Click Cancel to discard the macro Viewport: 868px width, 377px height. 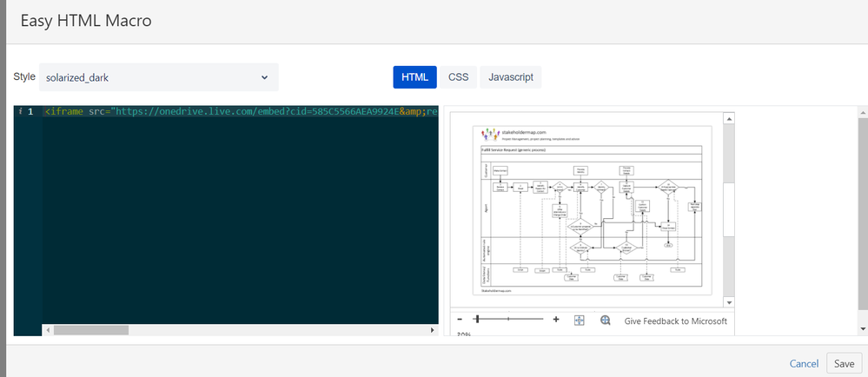tap(804, 364)
